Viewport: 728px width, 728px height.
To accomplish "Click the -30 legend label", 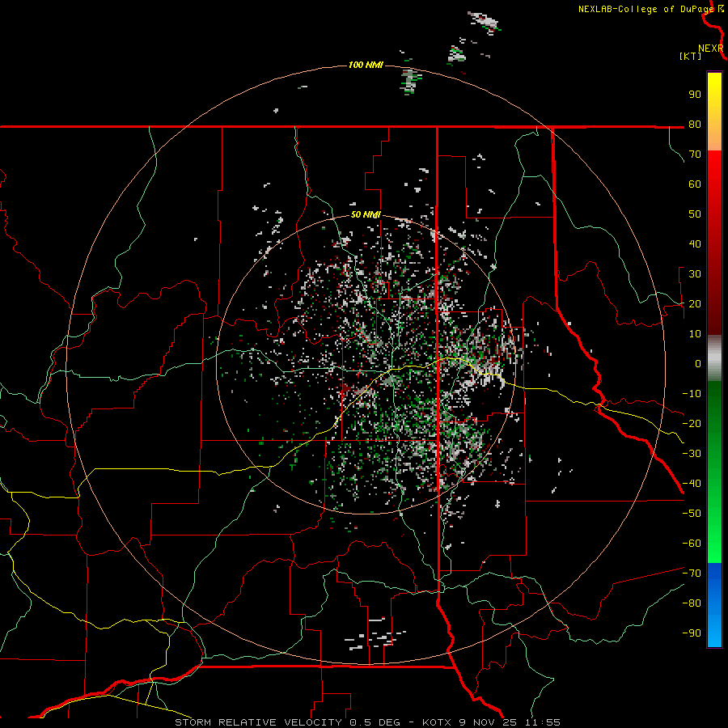I will pos(692,454).
